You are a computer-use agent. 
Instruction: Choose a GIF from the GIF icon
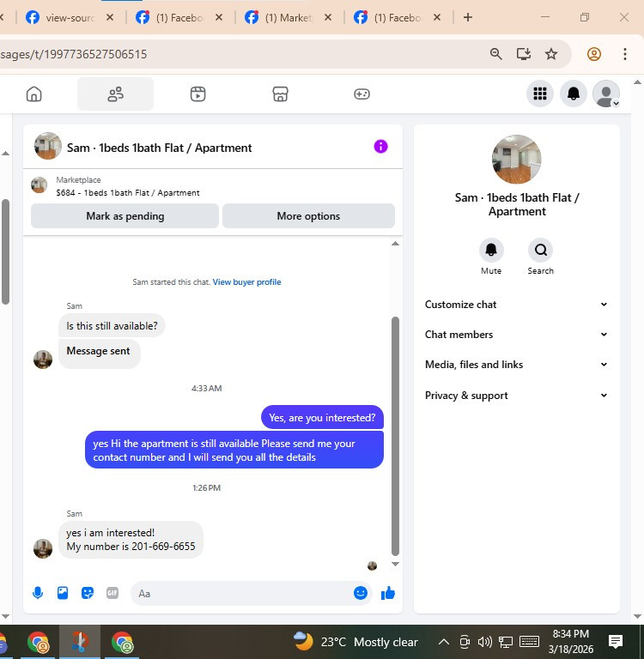(x=112, y=593)
